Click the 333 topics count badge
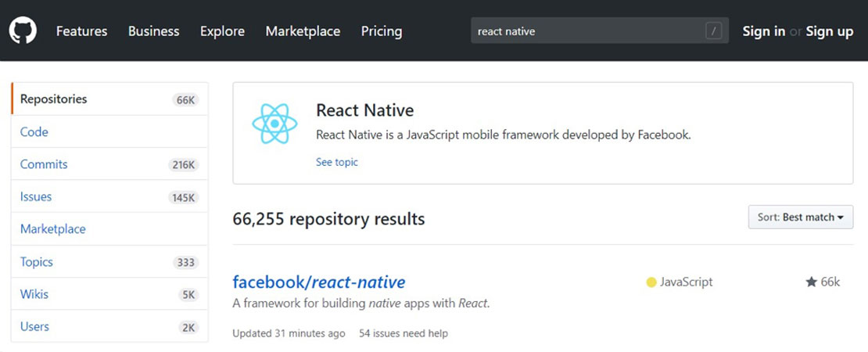 point(185,262)
